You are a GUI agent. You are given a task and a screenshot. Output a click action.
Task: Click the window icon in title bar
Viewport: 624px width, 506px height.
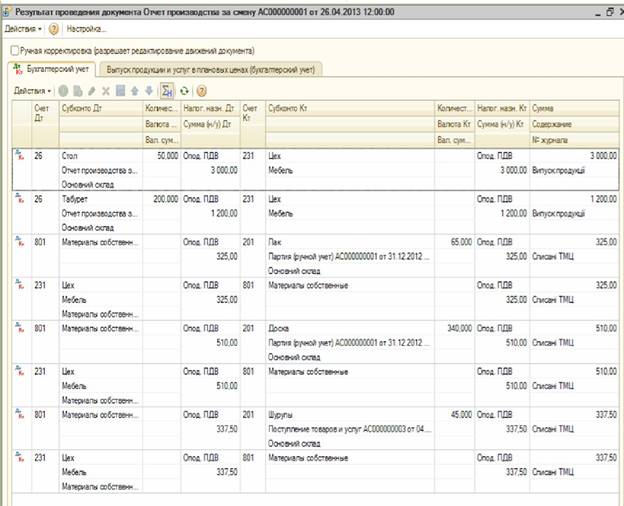click(6, 12)
